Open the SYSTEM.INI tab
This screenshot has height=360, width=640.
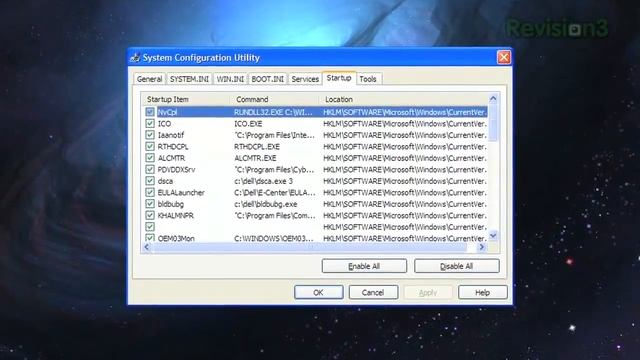pos(189,79)
